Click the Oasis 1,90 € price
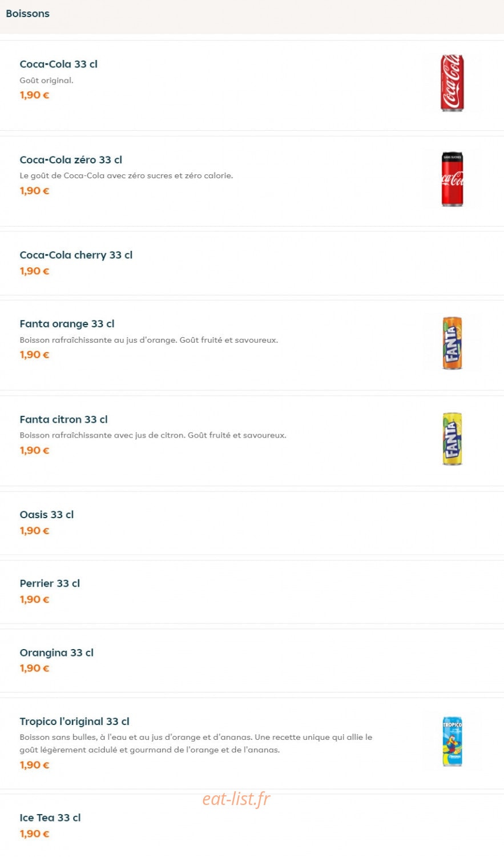 point(34,531)
